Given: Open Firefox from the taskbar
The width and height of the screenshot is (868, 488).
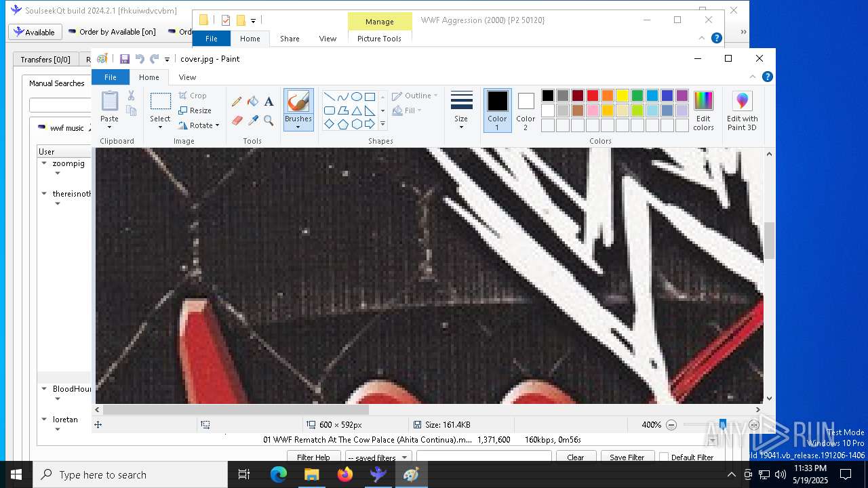Looking at the screenshot, I should [x=345, y=474].
